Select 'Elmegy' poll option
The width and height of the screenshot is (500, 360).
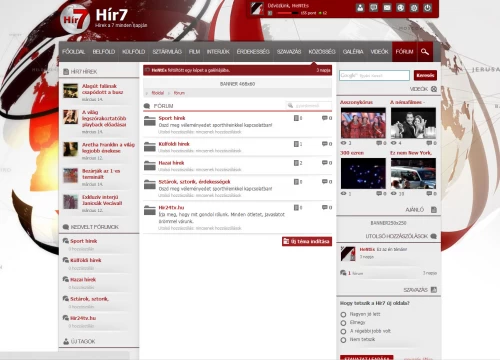click(343, 323)
